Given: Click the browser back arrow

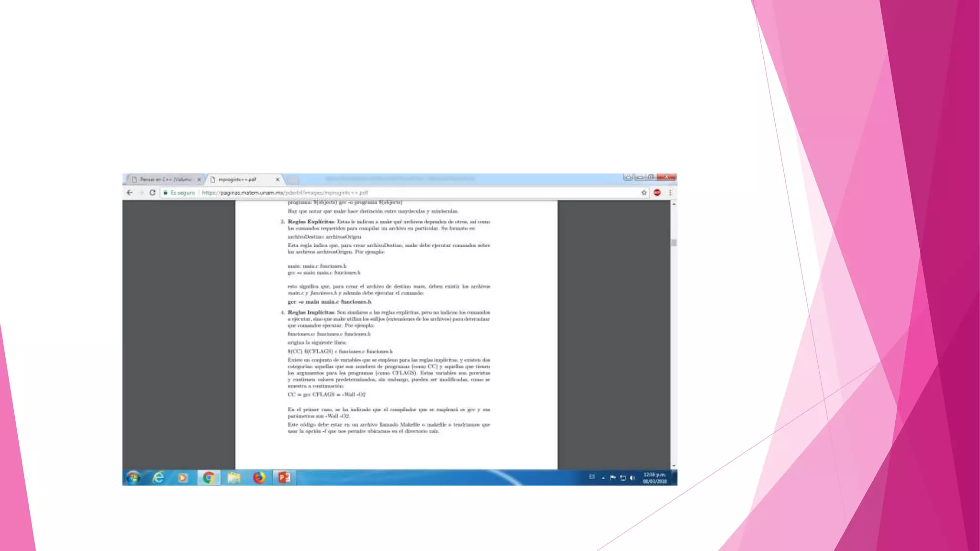Looking at the screenshot, I should [x=130, y=193].
